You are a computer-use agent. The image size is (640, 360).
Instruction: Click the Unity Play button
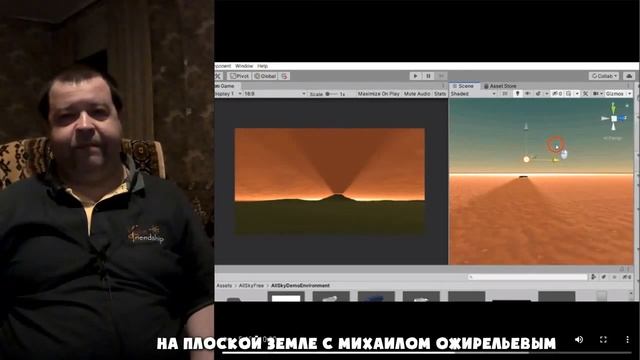point(415,76)
